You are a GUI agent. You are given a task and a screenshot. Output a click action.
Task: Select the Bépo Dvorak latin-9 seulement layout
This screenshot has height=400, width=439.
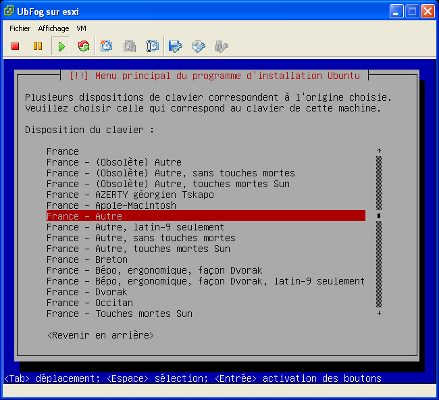[x=206, y=281]
